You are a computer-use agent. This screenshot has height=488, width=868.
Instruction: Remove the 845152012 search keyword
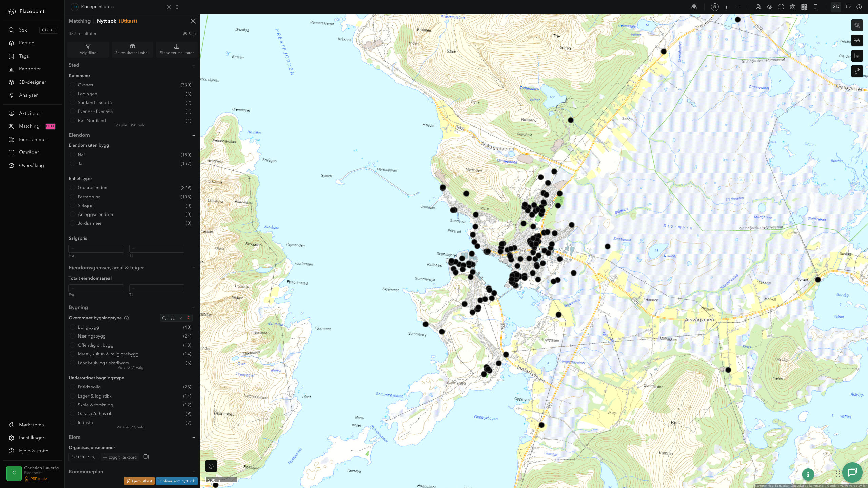(x=93, y=457)
